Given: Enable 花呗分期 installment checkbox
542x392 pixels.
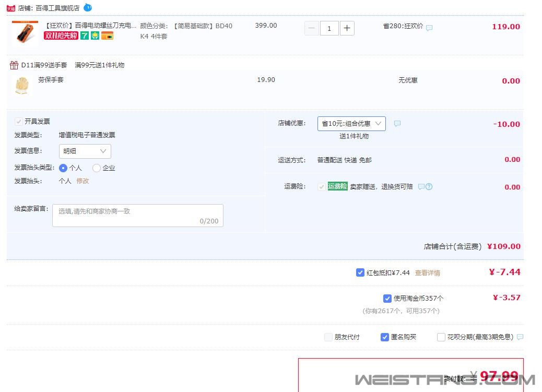Looking at the screenshot, I should point(441,337).
